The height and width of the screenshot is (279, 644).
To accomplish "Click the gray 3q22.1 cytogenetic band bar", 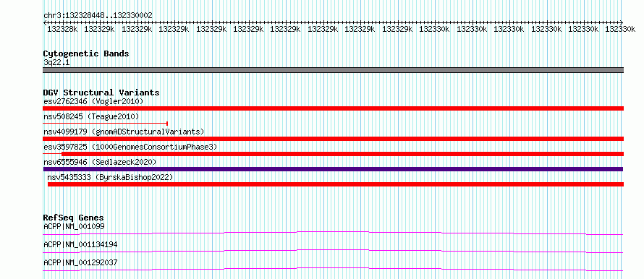I will pos(333,69).
